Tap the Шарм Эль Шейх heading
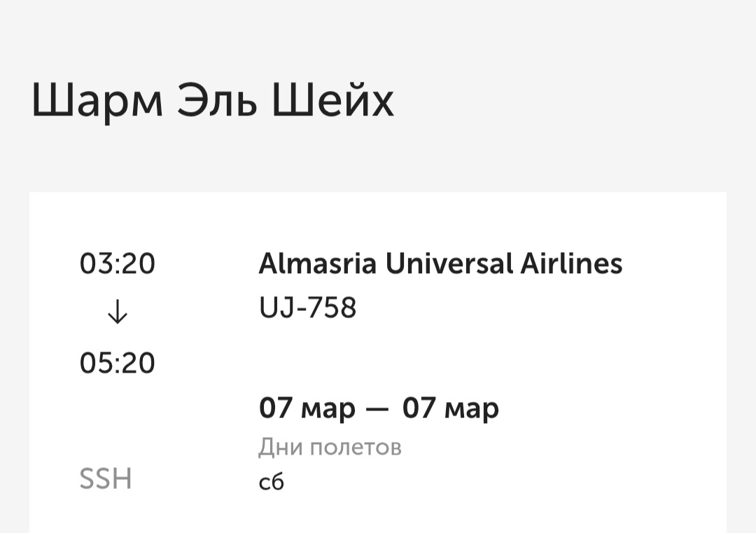 (212, 101)
